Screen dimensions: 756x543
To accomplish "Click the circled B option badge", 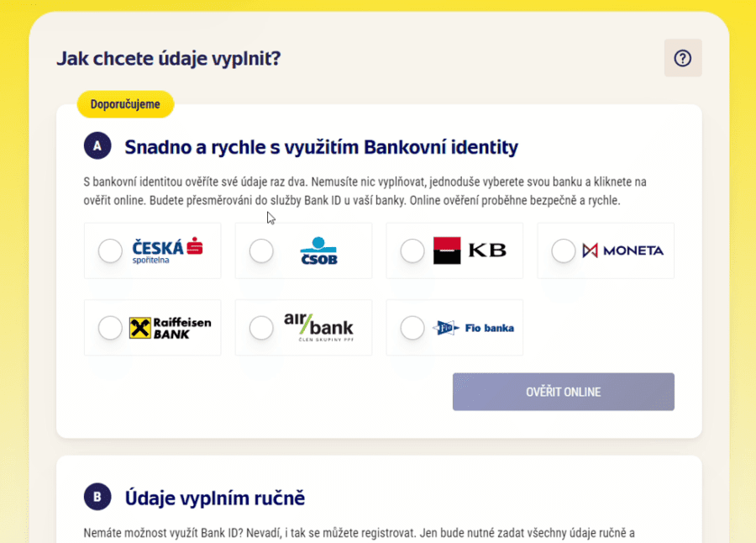I will (x=97, y=498).
